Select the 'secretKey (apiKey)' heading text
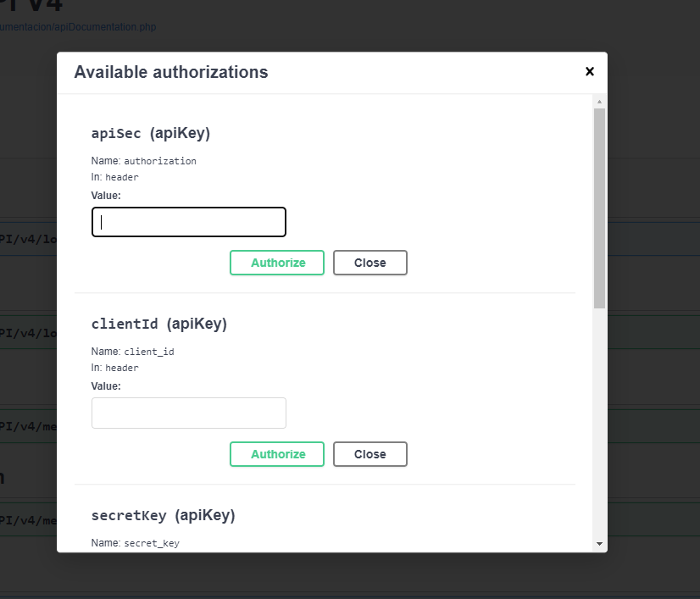The image size is (700, 599). coord(163,515)
